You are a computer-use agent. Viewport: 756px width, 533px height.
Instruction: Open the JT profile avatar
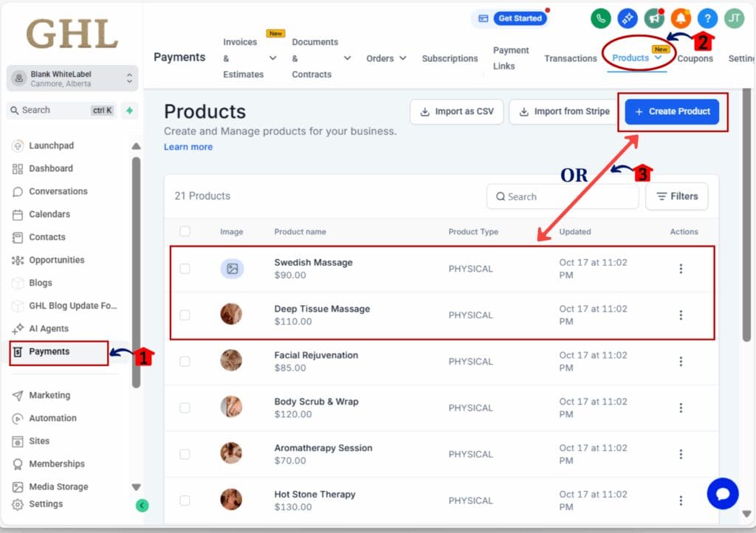click(x=733, y=16)
